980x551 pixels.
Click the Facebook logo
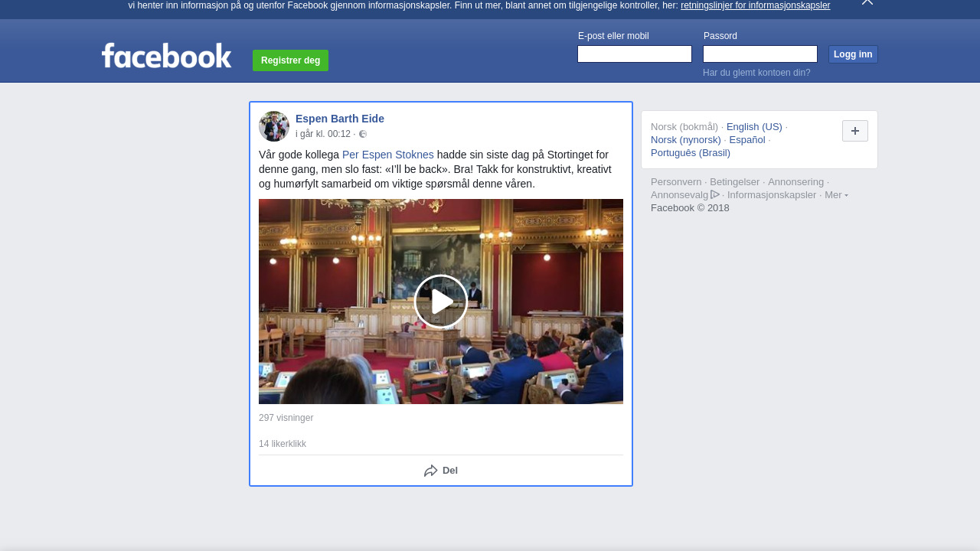(167, 56)
